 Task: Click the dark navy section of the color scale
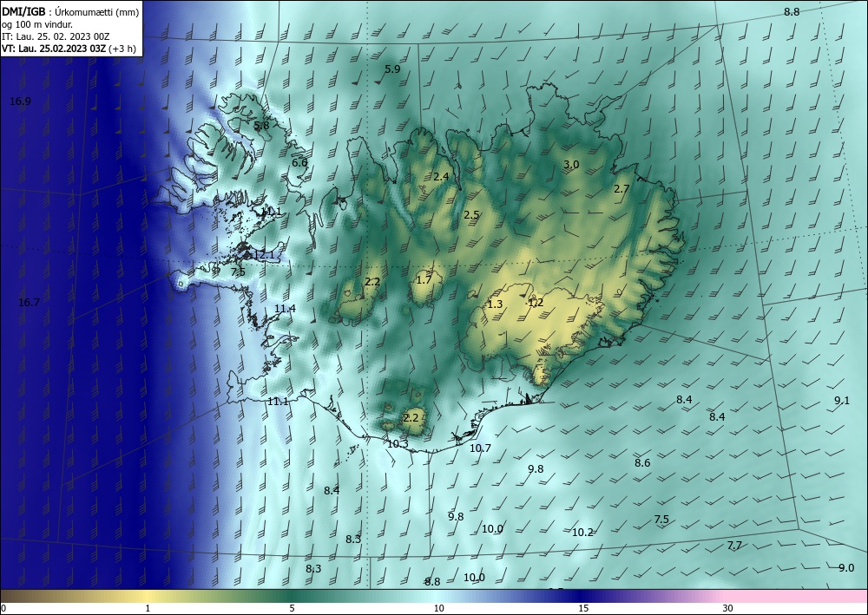tap(582, 596)
